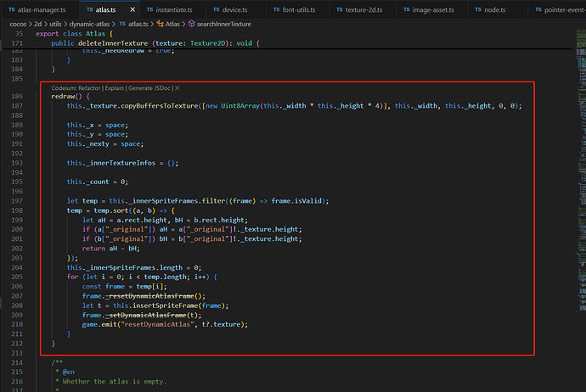Click the searchInnerTexture breadcrumb method
The width and height of the screenshot is (586, 392).
(224, 24)
